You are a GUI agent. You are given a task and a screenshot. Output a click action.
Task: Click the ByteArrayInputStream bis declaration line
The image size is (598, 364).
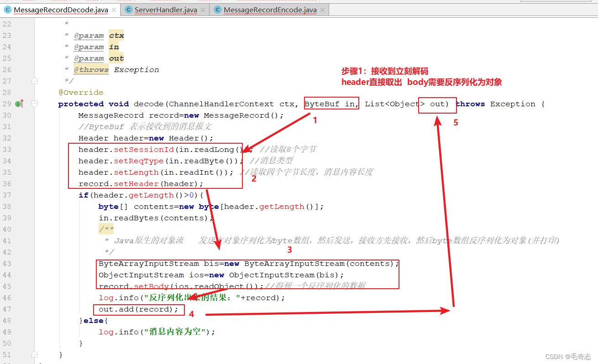(249, 264)
